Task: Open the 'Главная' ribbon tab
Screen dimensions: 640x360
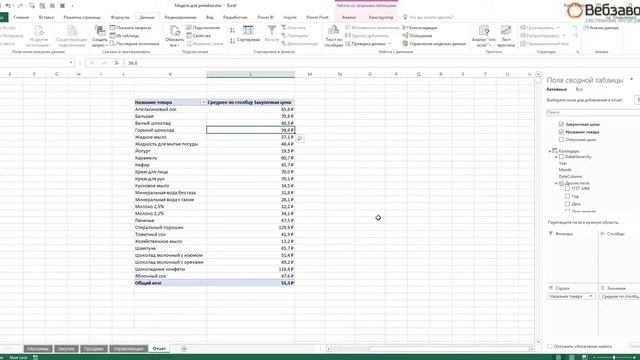Action: tap(21, 17)
